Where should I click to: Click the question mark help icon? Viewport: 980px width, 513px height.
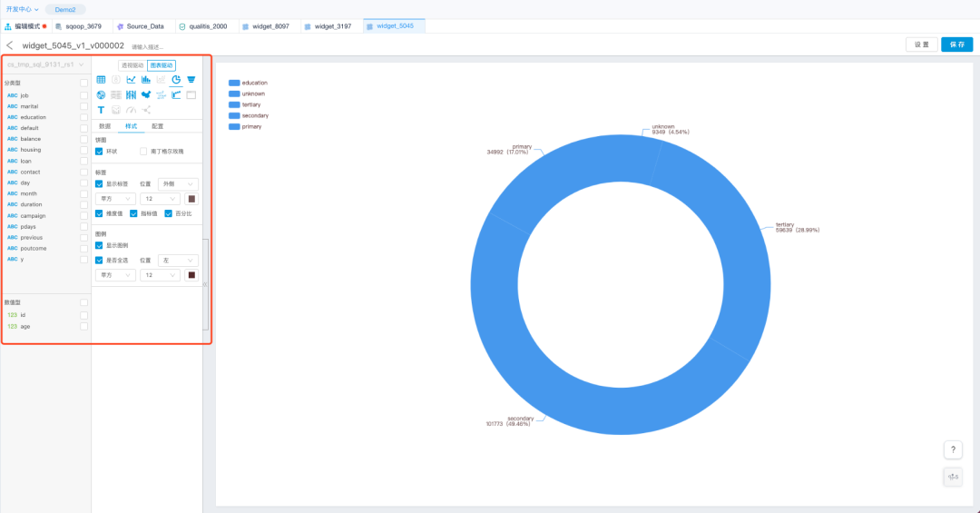tap(953, 450)
